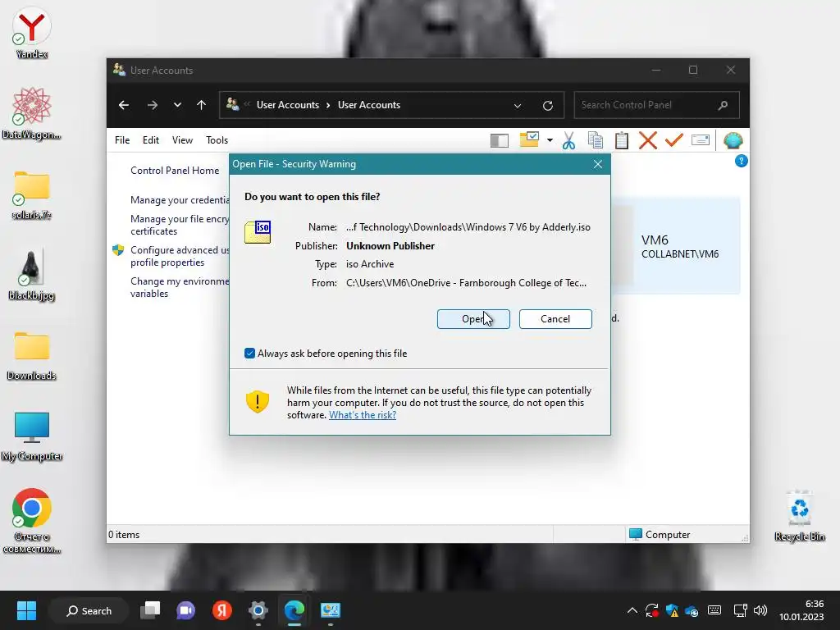Open the Chat app on the taskbar
840x630 pixels.
(186, 610)
